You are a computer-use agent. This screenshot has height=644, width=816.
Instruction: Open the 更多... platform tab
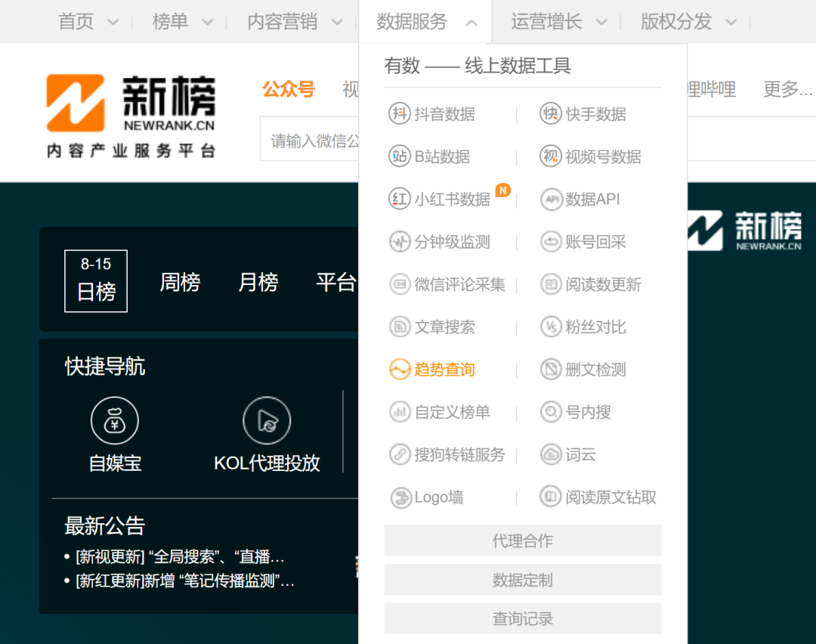(x=788, y=89)
